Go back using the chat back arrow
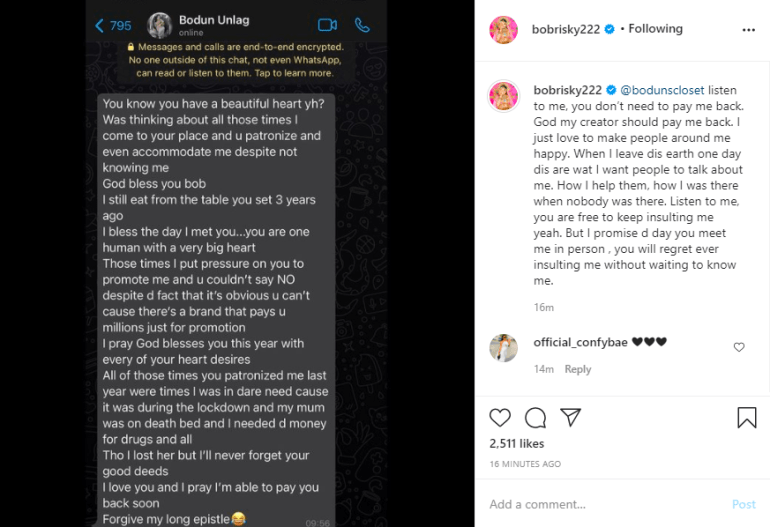This screenshot has width=770, height=527. tap(99, 26)
